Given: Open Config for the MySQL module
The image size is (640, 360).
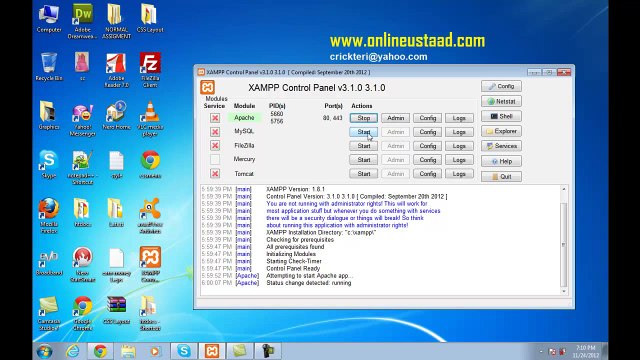Looking at the screenshot, I should tap(427, 132).
